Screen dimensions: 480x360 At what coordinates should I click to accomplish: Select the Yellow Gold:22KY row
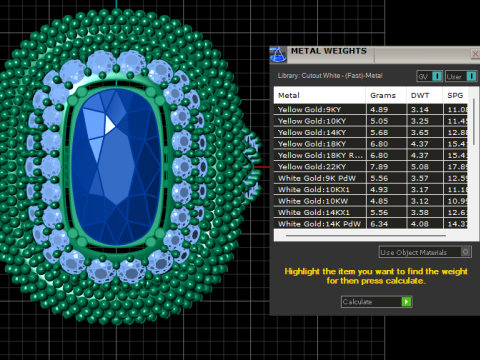370,167
